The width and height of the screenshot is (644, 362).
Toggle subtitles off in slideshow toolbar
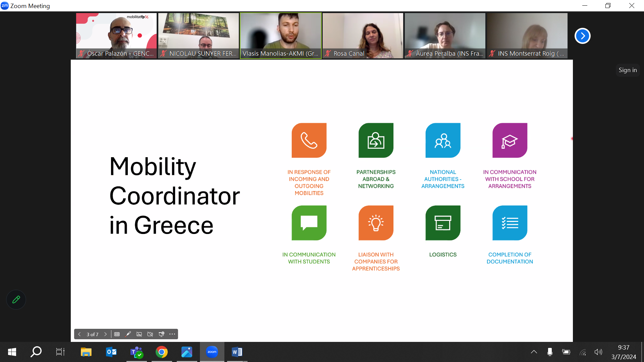(139, 334)
